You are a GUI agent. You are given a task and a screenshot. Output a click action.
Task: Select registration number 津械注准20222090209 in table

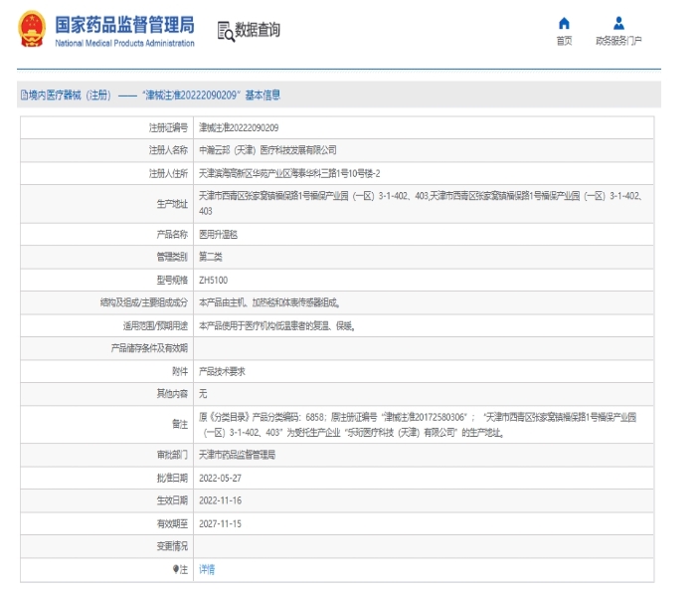coord(239,128)
